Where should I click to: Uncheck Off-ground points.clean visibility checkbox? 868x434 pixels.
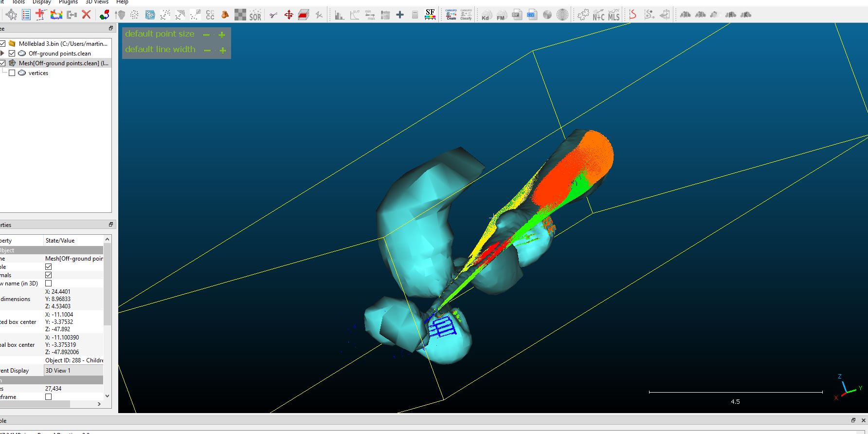12,54
